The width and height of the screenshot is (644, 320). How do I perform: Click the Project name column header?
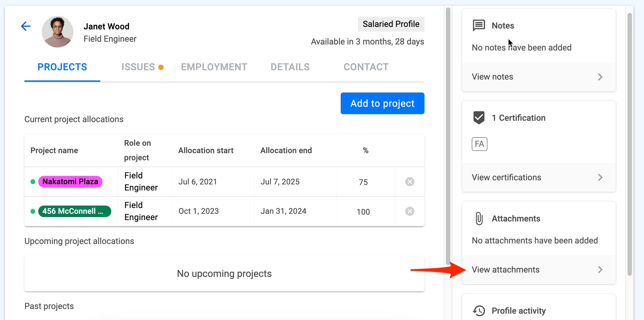[54, 150]
